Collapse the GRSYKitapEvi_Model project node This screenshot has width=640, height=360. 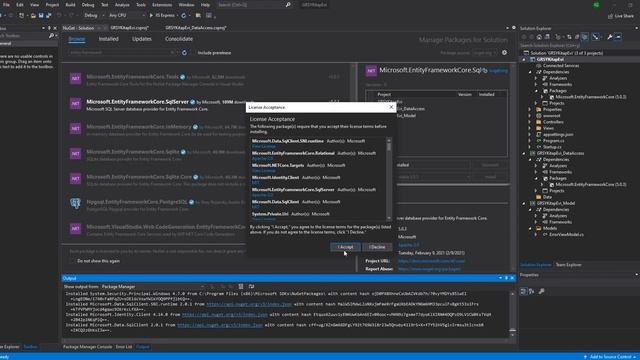coord(524,203)
